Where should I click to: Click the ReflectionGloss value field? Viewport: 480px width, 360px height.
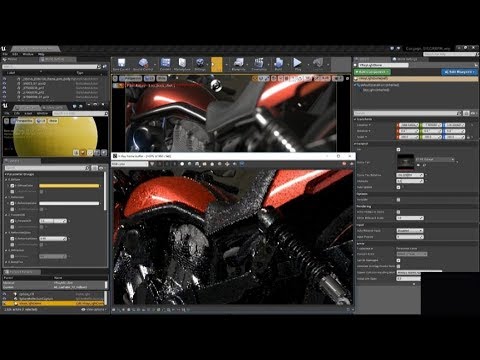click(x=53, y=239)
